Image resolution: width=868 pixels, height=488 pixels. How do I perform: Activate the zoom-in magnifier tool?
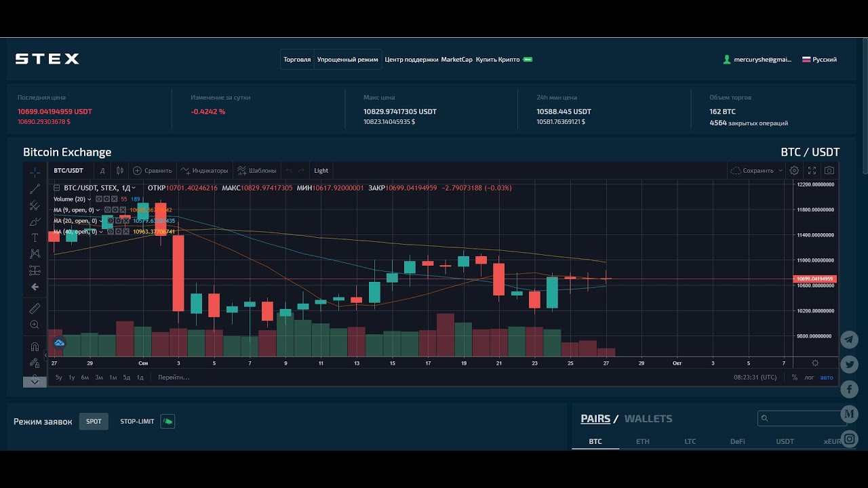coord(35,325)
